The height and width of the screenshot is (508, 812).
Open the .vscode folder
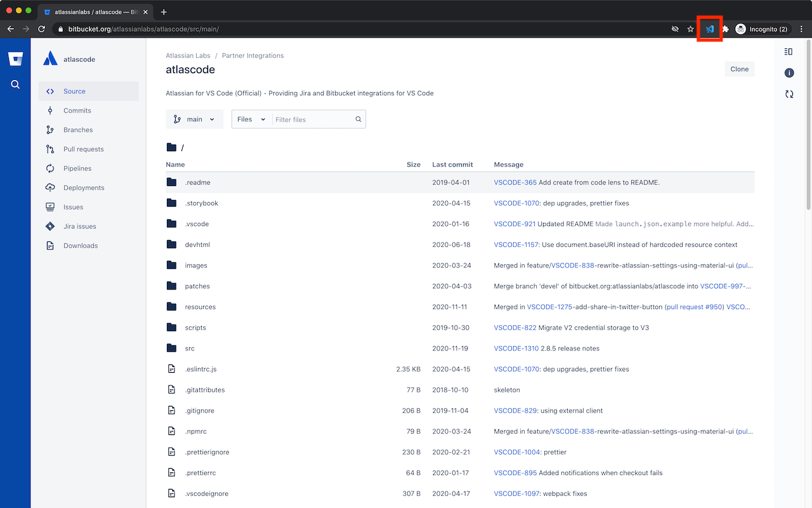pos(197,224)
